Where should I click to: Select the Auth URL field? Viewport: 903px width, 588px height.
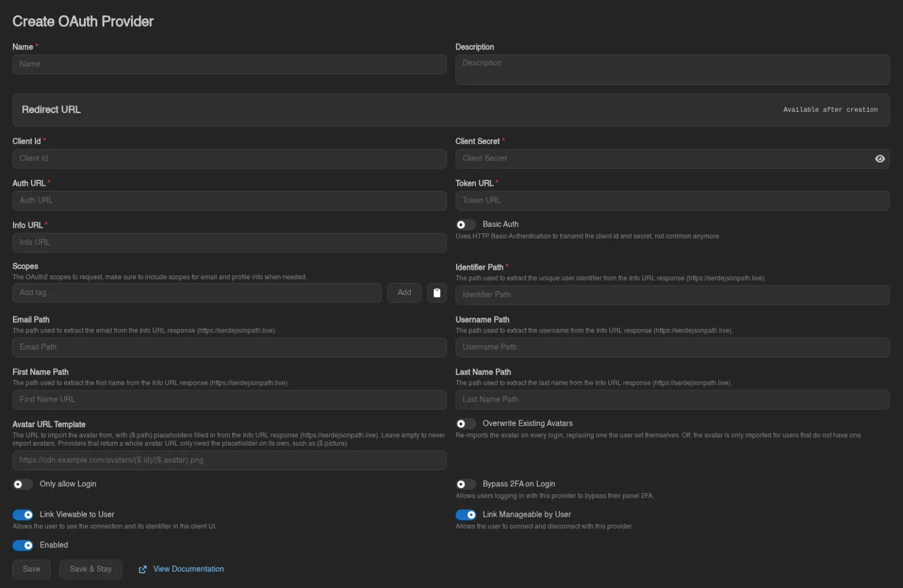pos(229,200)
